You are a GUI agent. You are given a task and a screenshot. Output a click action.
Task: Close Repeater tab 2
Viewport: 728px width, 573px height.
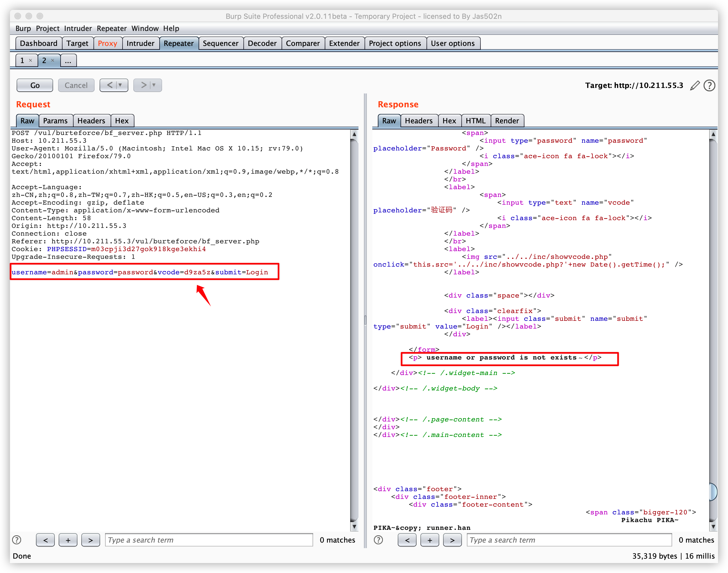click(53, 60)
